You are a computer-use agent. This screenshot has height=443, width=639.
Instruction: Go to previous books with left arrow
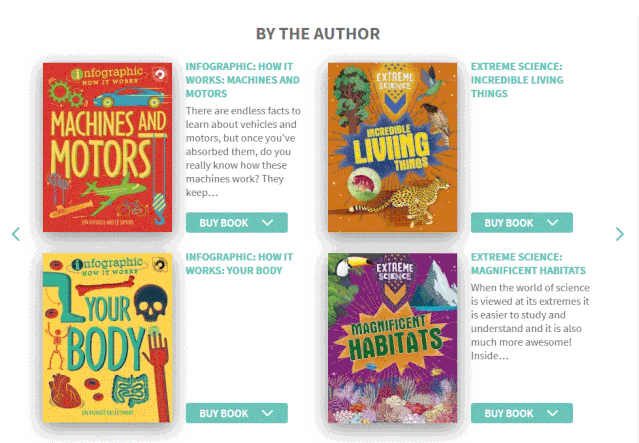tap(16, 234)
